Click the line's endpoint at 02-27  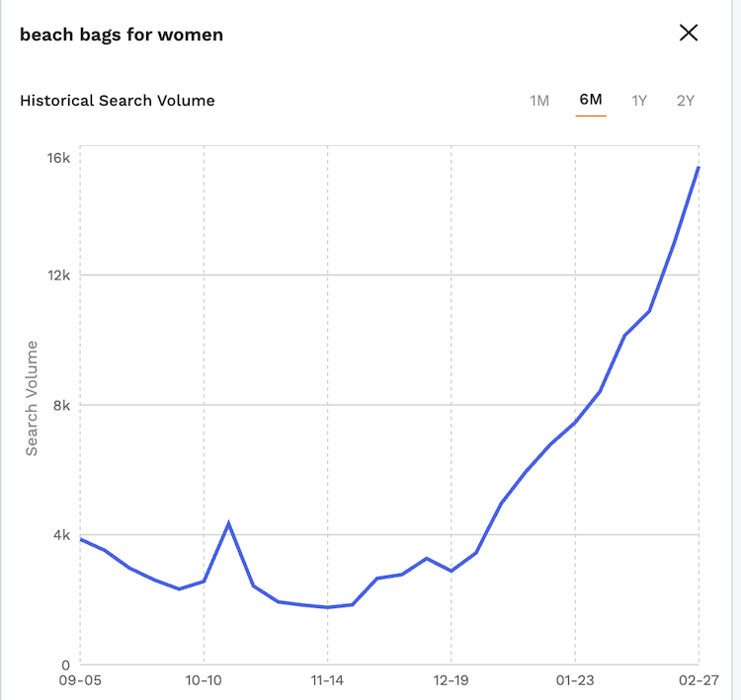click(698, 168)
